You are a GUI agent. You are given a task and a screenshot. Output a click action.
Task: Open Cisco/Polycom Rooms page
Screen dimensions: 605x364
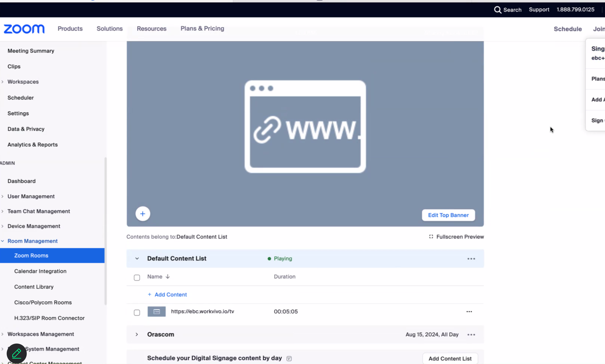click(x=43, y=302)
